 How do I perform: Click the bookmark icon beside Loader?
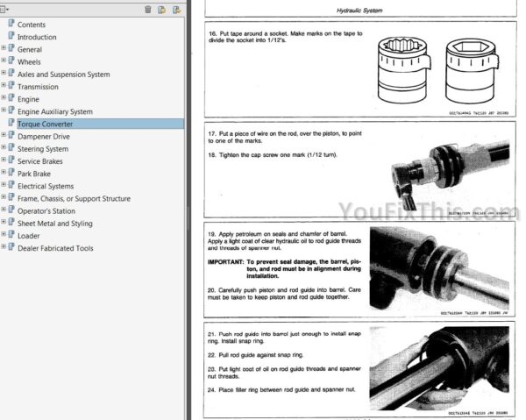[x=11, y=236]
